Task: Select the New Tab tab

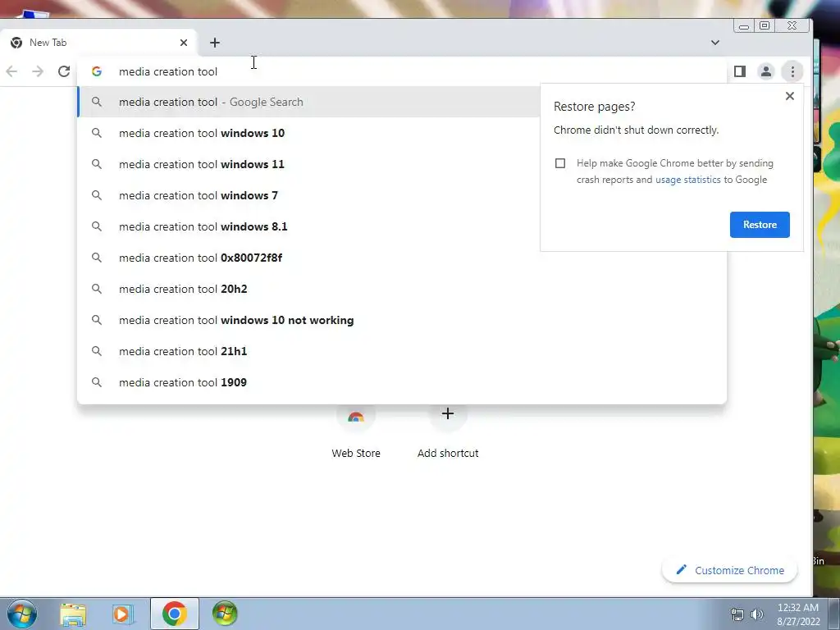Action: (x=98, y=43)
